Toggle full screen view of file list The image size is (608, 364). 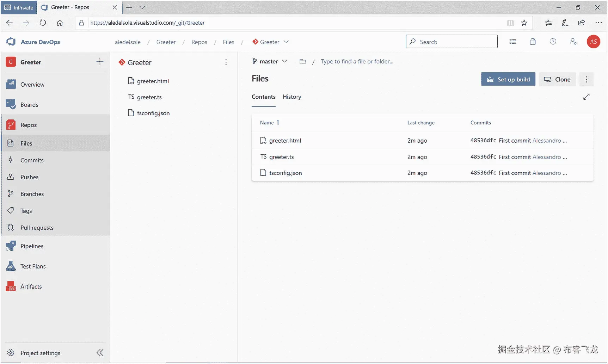[586, 97]
